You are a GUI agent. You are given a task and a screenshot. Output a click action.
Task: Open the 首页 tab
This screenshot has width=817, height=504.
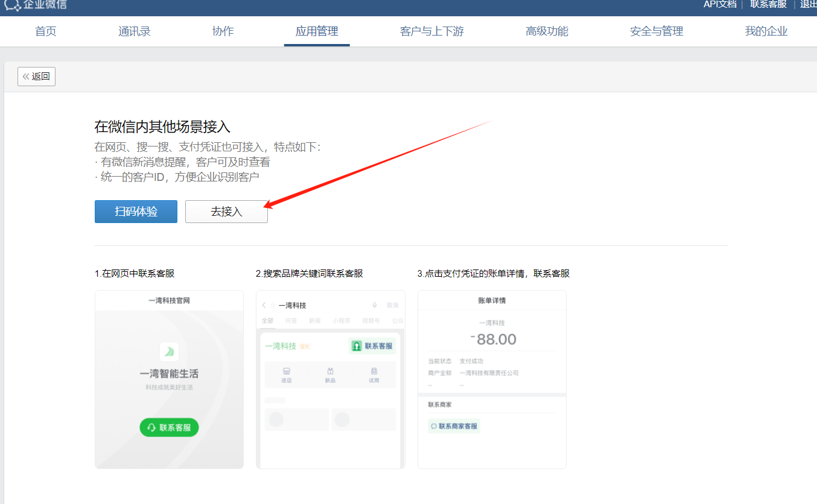click(x=46, y=31)
